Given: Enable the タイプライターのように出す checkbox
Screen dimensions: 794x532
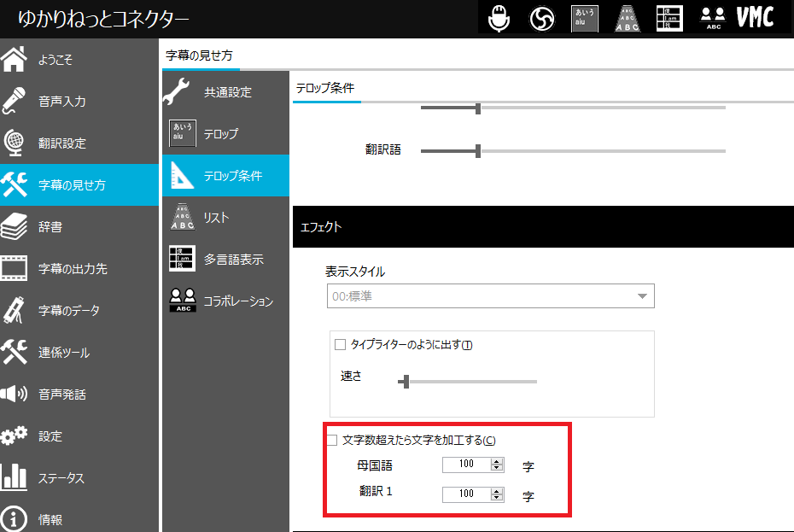Looking at the screenshot, I should click(341, 345).
